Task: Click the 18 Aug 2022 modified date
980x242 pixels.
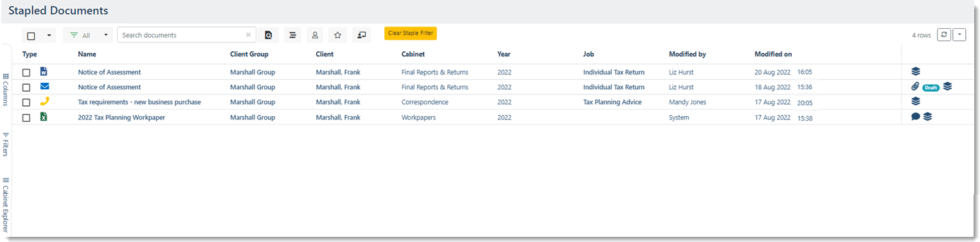Action: (x=772, y=87)
